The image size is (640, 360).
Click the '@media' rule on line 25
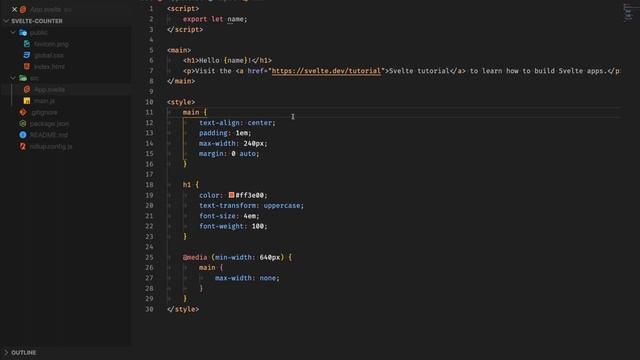195,258
